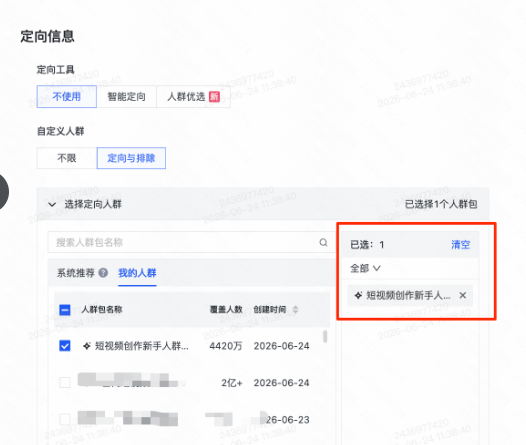The width and height of the screenshot is (526, 445).
Task: Choose 不限 for custom audience
Action: 67,158
